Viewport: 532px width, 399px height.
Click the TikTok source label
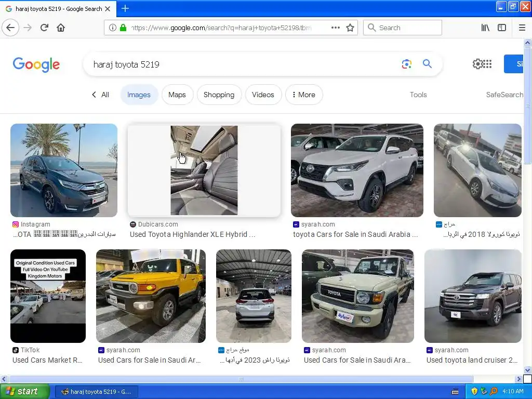coord(30,350)
